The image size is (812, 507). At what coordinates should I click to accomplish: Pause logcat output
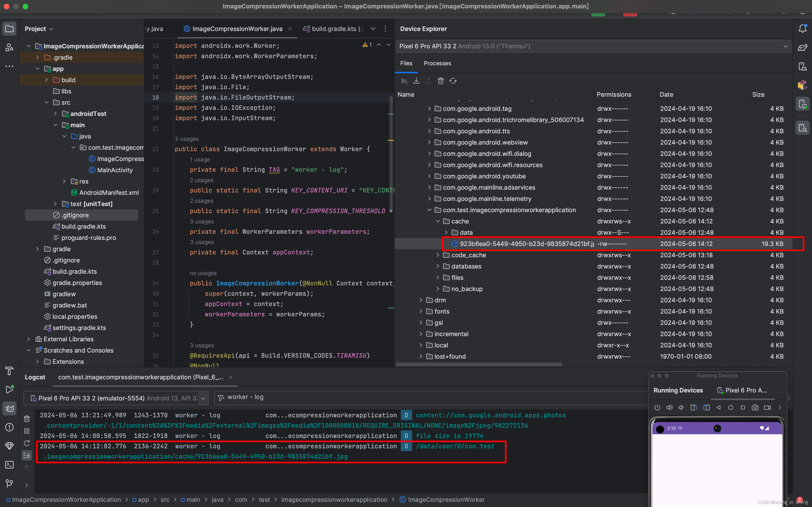[27, 431]
